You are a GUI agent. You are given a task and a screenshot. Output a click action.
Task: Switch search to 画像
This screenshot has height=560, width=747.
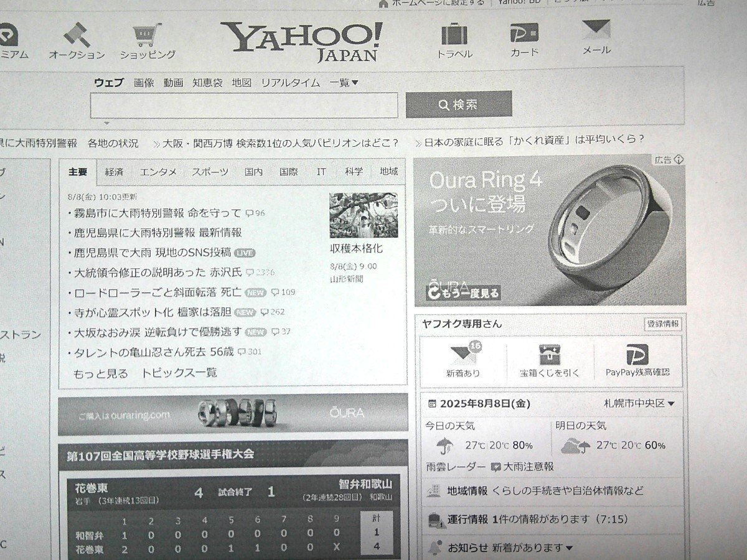point(144,82)
